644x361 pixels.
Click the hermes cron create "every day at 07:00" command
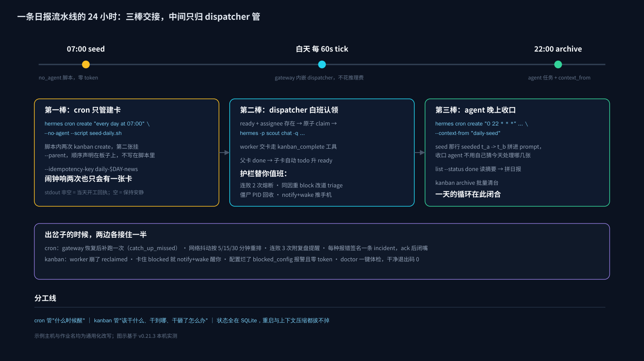pyautogui.click(x=97, y=124)
